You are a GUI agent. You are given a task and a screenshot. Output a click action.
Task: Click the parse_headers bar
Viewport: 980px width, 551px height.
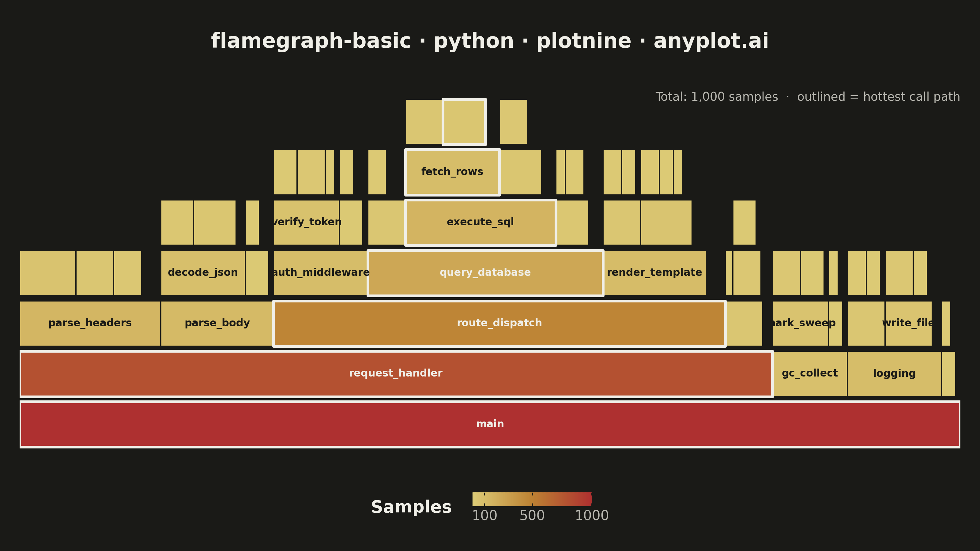click(x=90, y=323)
